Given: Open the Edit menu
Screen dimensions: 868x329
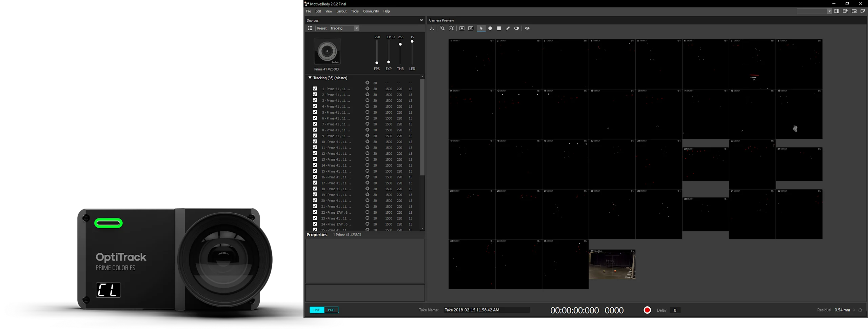Looking at the screenshot, I should pos(318,11).
